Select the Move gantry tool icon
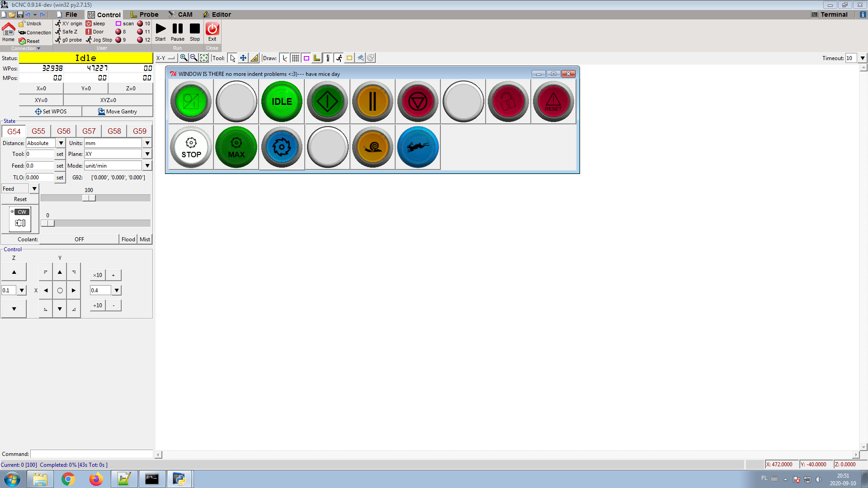The width and height of the screenshot is (868, 488). (x=243, y=58)
